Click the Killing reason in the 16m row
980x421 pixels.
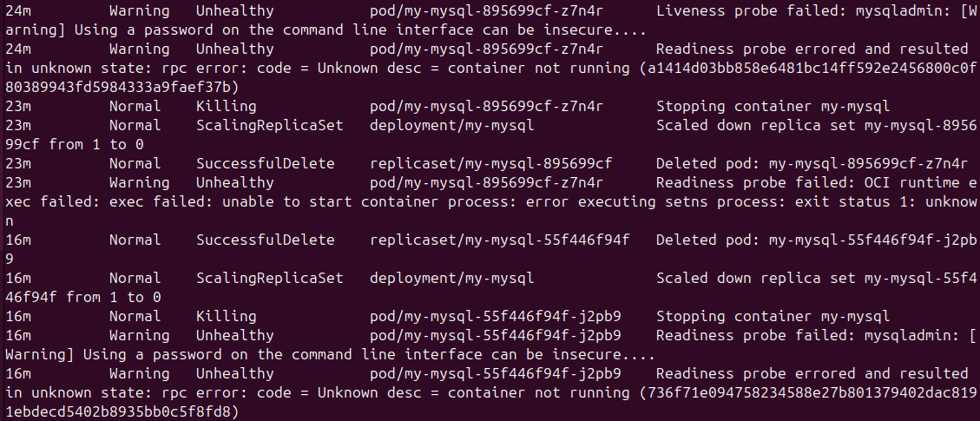pos(227,317)
